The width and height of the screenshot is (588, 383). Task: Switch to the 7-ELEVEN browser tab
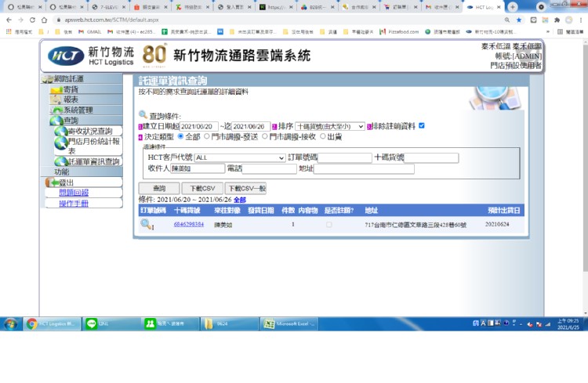point(109,7)
